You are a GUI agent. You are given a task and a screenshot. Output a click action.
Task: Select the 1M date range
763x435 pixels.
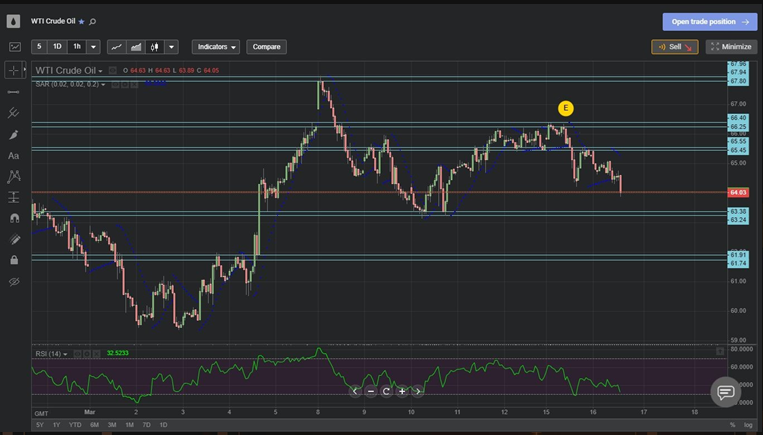(129, 425)
